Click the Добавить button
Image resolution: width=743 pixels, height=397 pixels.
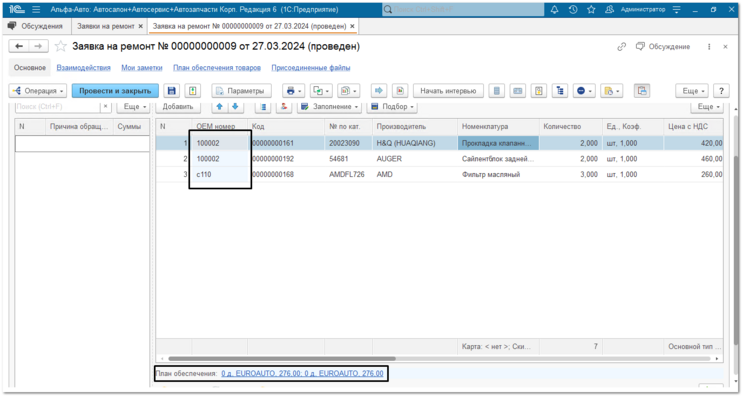coord(178,107)
